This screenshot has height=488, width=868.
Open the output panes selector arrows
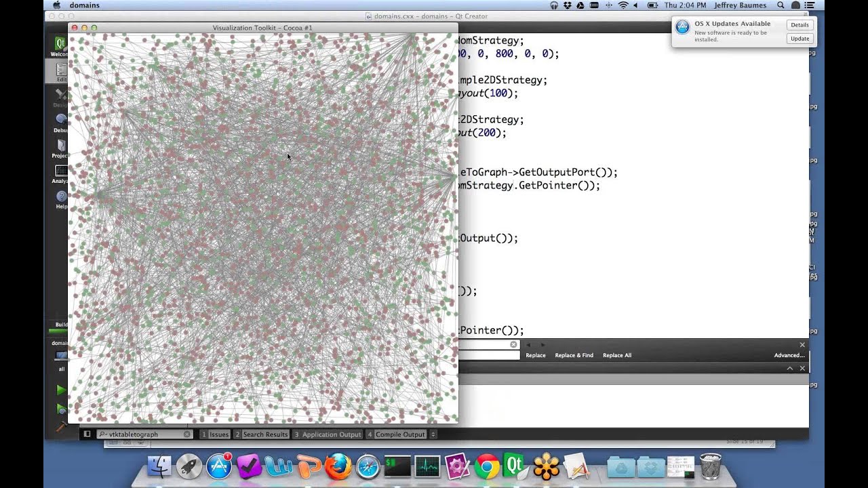click(x=433, y=434)
